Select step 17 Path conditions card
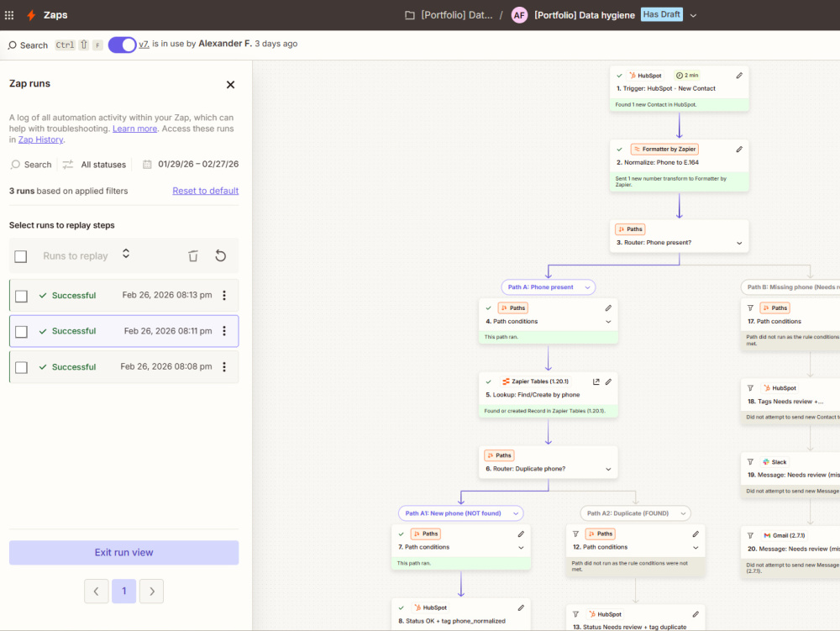840x631 pixels. [790, 323]
